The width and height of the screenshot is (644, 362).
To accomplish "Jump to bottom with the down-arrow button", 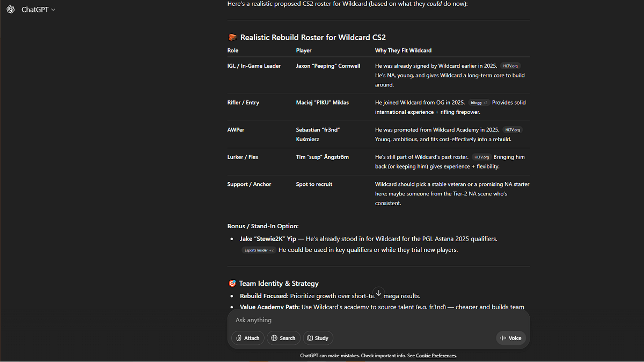I will point(378,293).
